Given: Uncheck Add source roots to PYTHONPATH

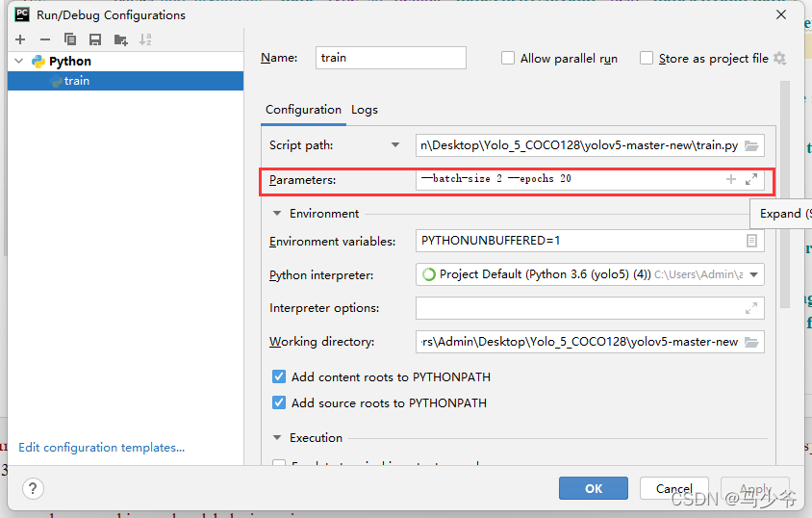Looking at the screenshot, I should tap(279, 402).
